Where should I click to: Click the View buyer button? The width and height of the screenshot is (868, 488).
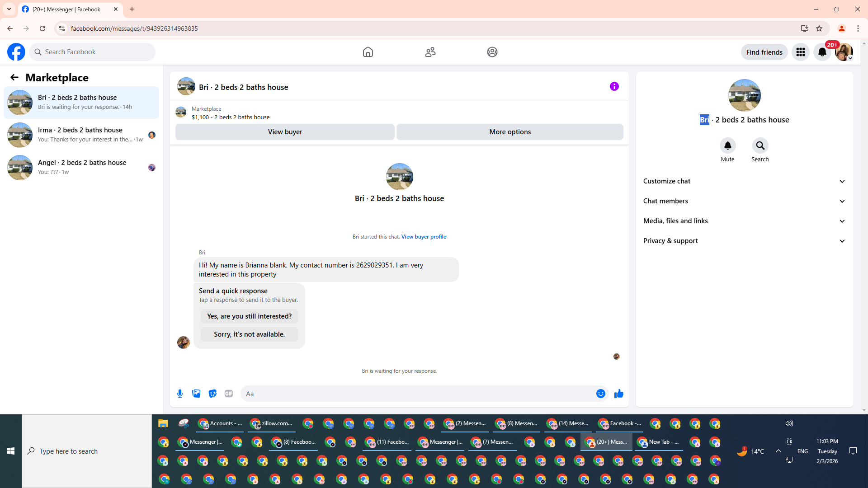[285, 132]
